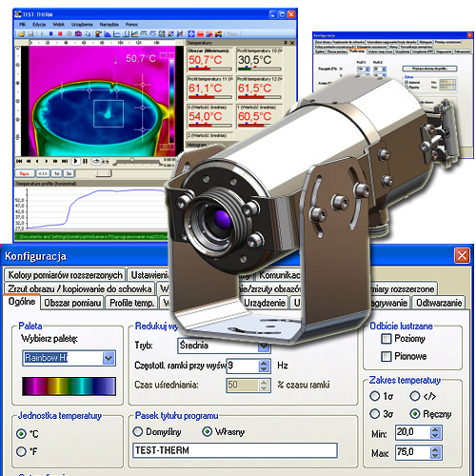Select the °F temperature unit
This screenshot has width=476, height=476.
coord(21,451)
